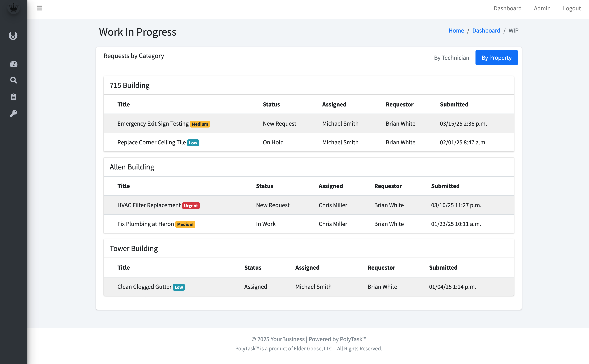The image size is (589, 364).
Task: Keep grouping set to By Property
Action: pyautogui.click(x=496, y=57)
